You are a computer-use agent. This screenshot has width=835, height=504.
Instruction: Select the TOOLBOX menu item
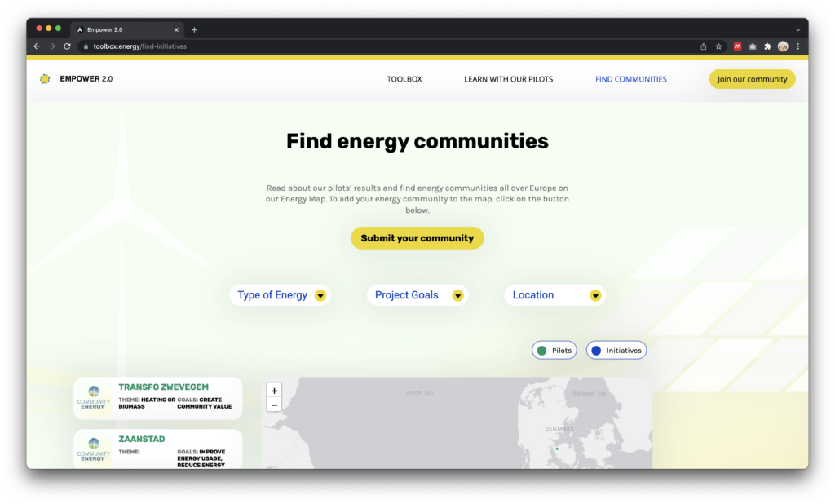(404, 79)
